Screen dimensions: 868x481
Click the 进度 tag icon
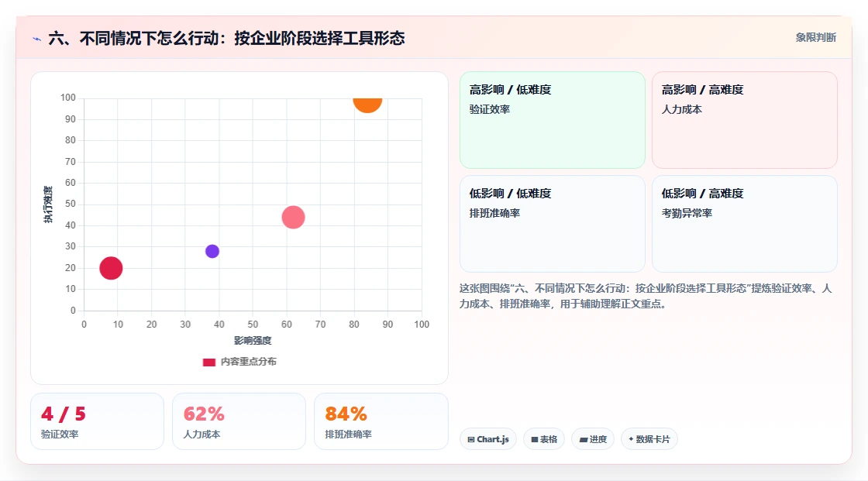coord(583,439)
